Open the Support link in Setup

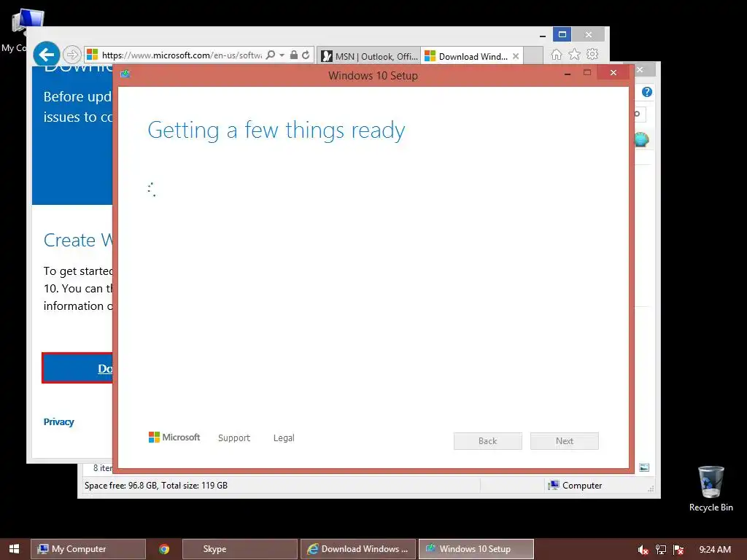tap(234, 437)
